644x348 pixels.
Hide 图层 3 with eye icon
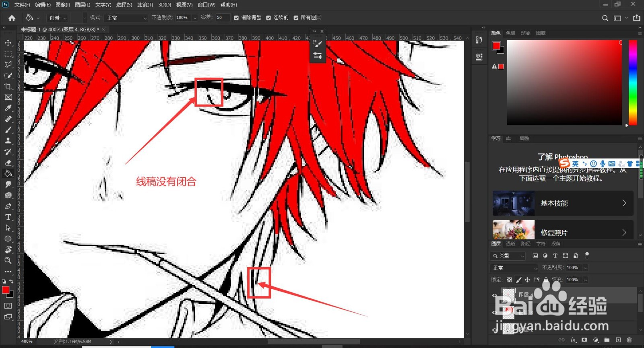tap(495, 312)
